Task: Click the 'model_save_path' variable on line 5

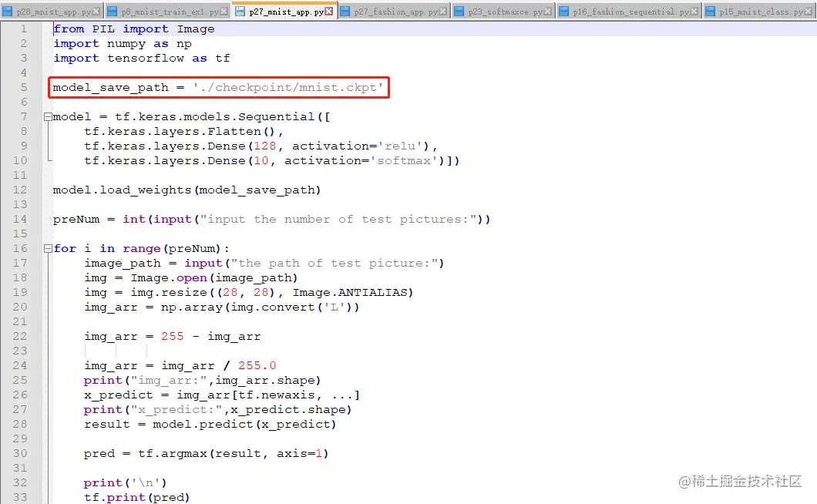Action: [110, 88]
